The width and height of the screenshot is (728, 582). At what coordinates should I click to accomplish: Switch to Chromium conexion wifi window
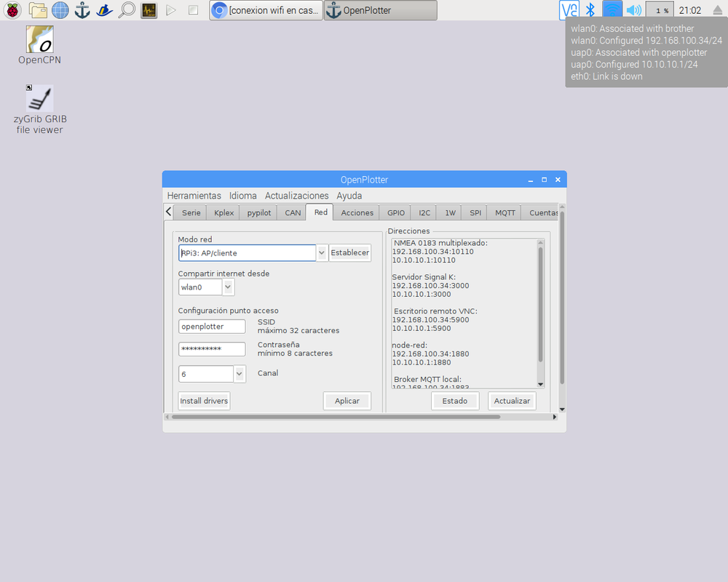[x=266, y=10]
